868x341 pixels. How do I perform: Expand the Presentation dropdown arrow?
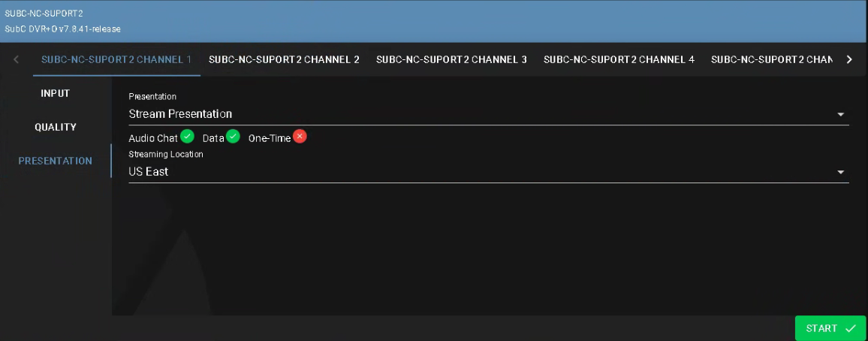pyautogui.click(x=840, y=114)
